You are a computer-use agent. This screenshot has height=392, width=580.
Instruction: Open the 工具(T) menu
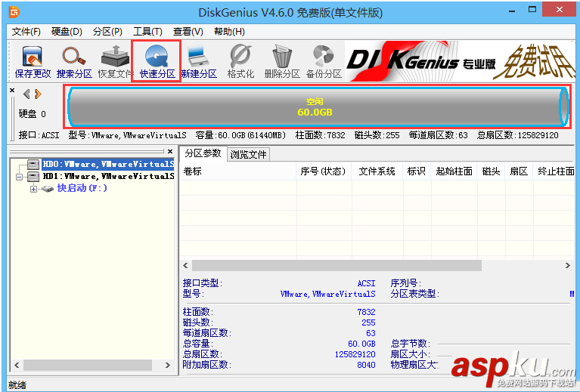147,32
